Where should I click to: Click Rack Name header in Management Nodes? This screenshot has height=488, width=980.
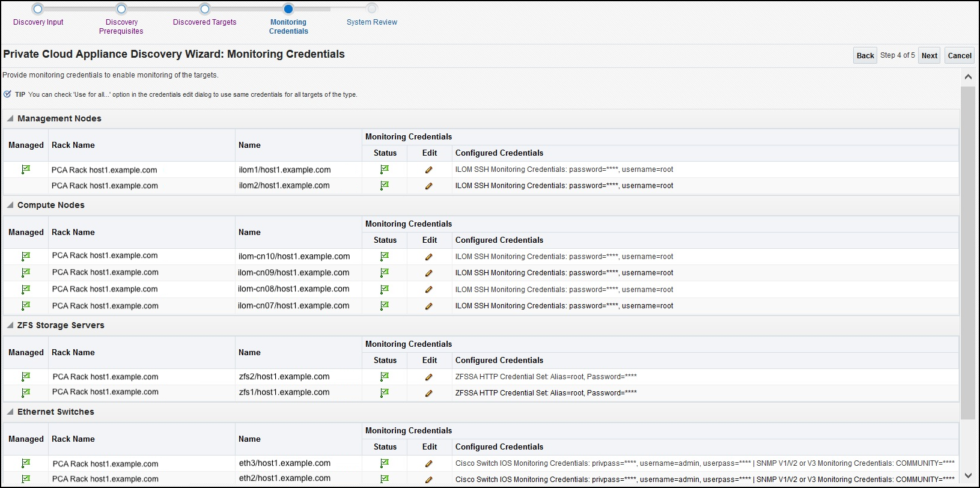[x=73, y=145]
